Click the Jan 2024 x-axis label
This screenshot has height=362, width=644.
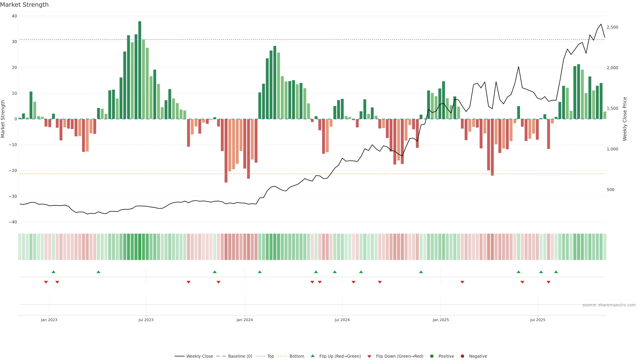click(245, 320)
